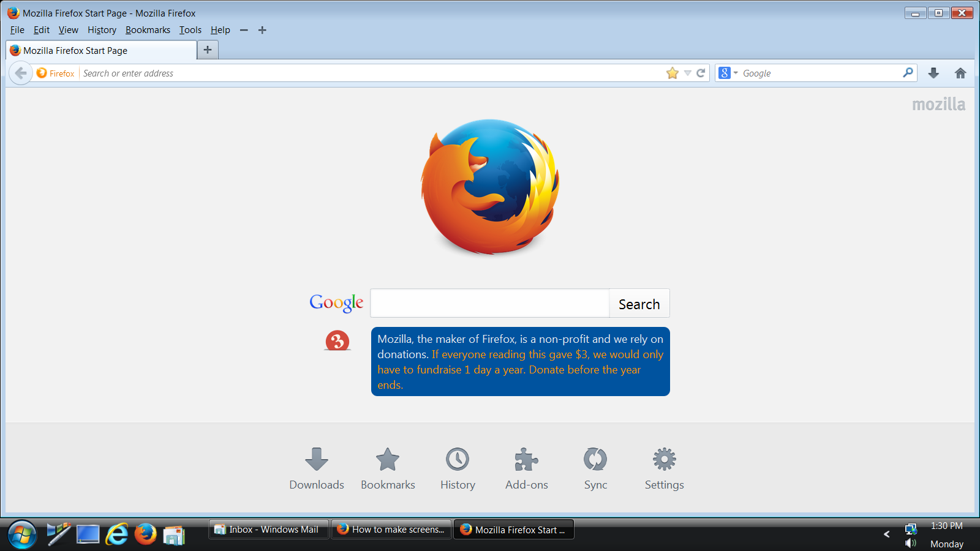Click the minus icon in menu bar
The width and height of the screenshot is (980, 551).
point(244,30)
